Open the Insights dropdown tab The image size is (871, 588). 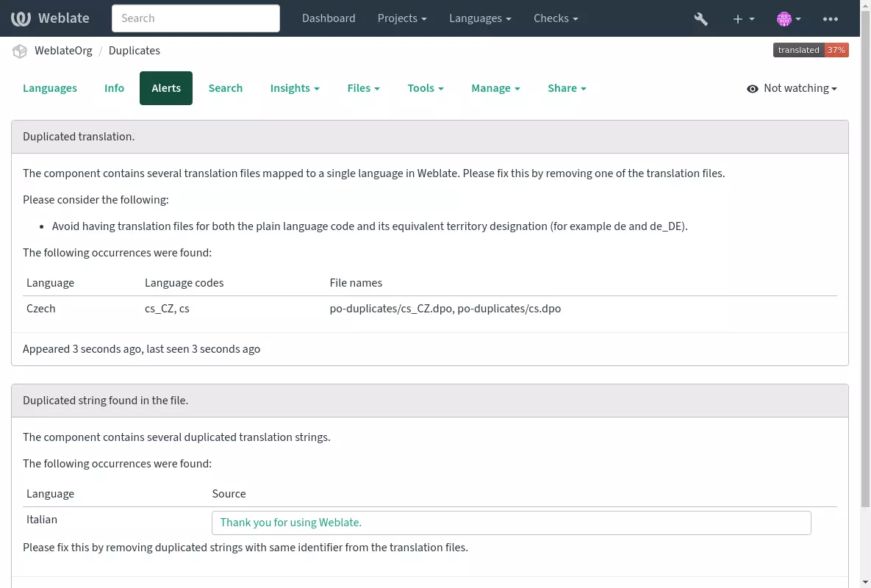tap(295, 88)
